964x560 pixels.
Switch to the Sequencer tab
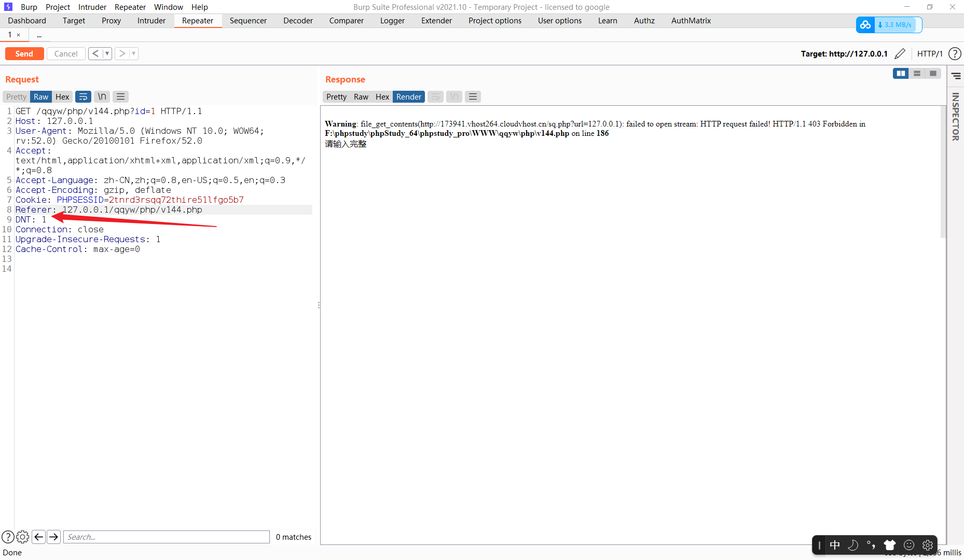(248, 21)
